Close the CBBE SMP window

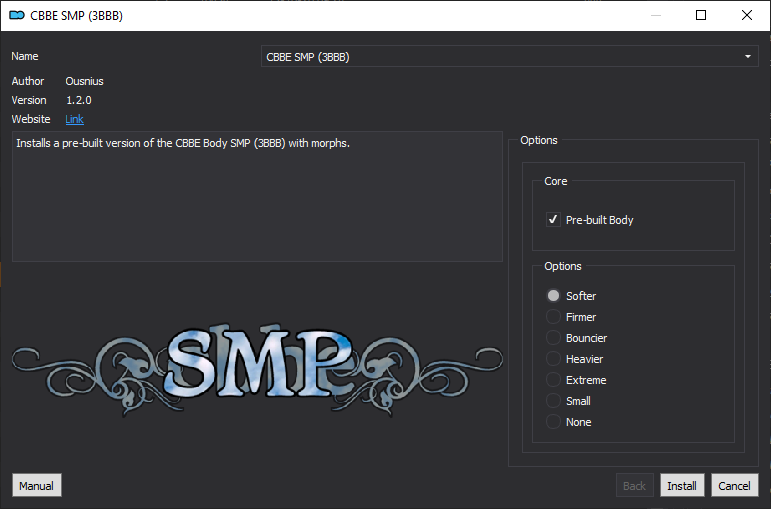tap(746, 15)
